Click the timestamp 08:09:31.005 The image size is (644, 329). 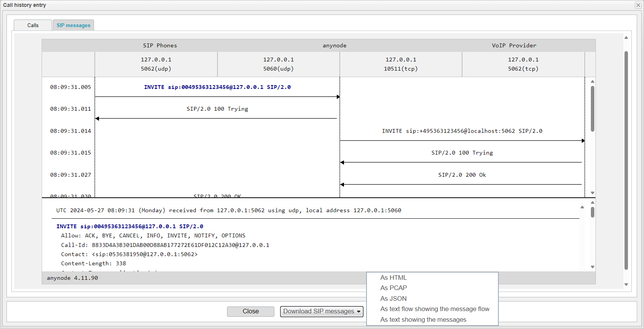tap(71, 87)
